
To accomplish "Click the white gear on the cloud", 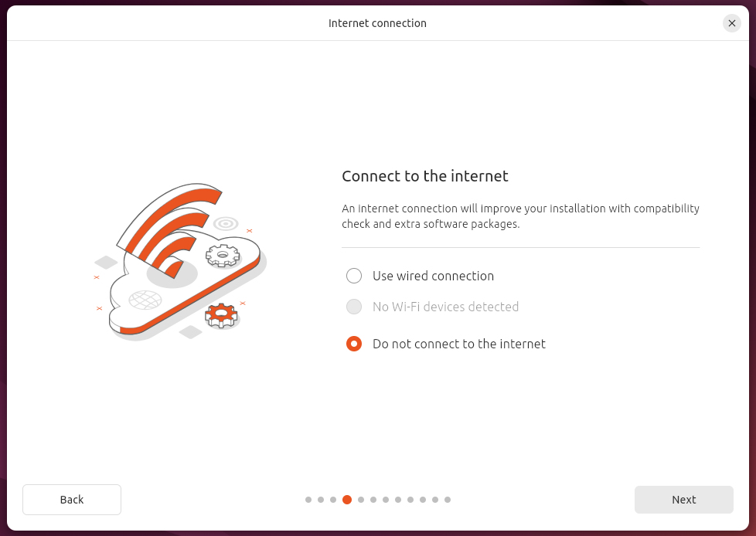I will (223, 255).
